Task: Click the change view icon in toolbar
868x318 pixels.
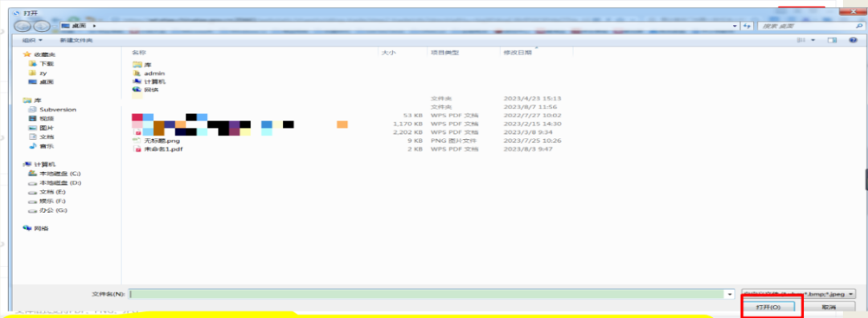Action: [x=800, y=40]
